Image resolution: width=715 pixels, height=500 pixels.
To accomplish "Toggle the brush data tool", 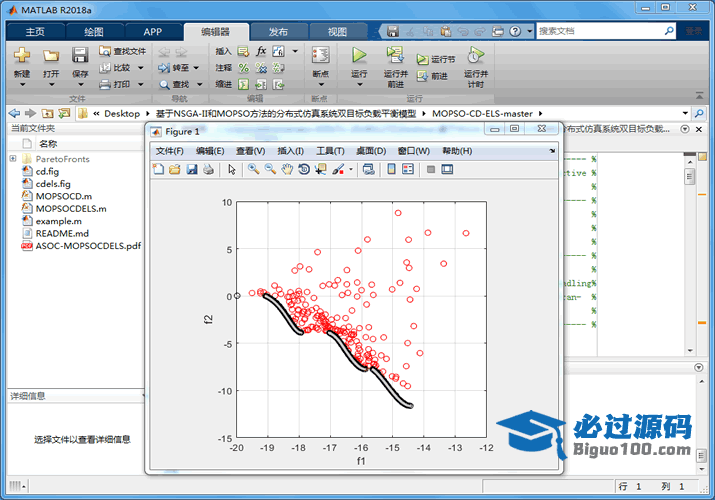I will click(338, 170).
